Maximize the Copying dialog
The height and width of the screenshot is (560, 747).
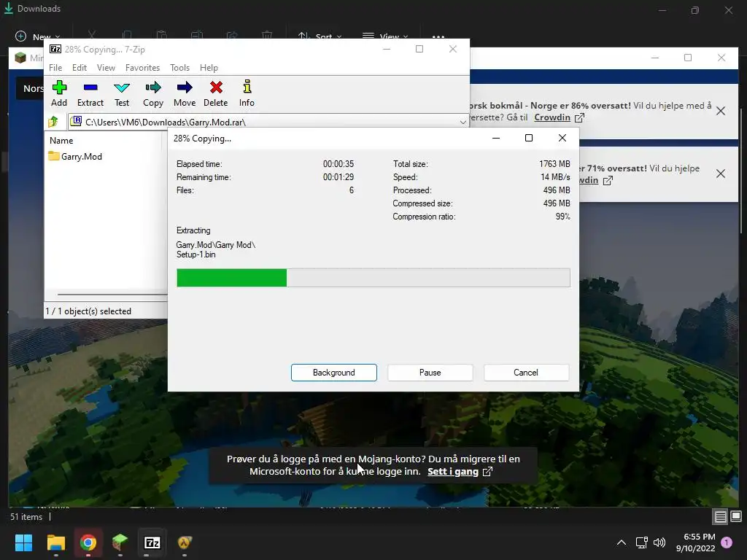click(529, 138)
